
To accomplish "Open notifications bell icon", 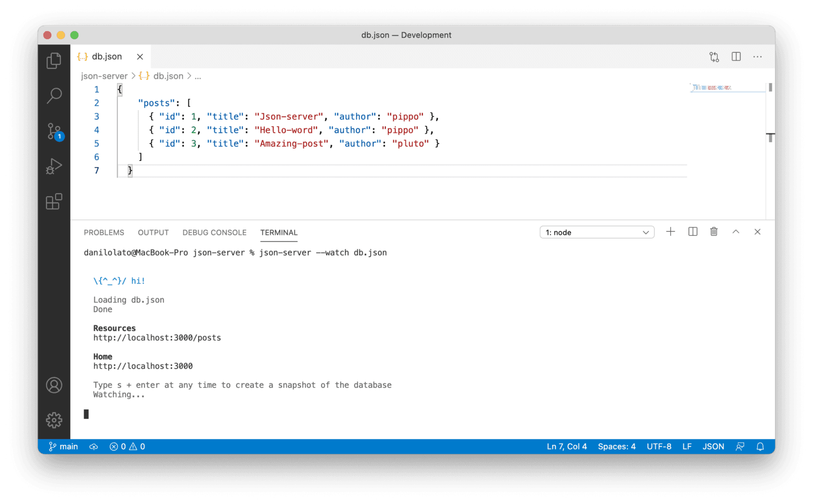I will (x=760, y=447).
